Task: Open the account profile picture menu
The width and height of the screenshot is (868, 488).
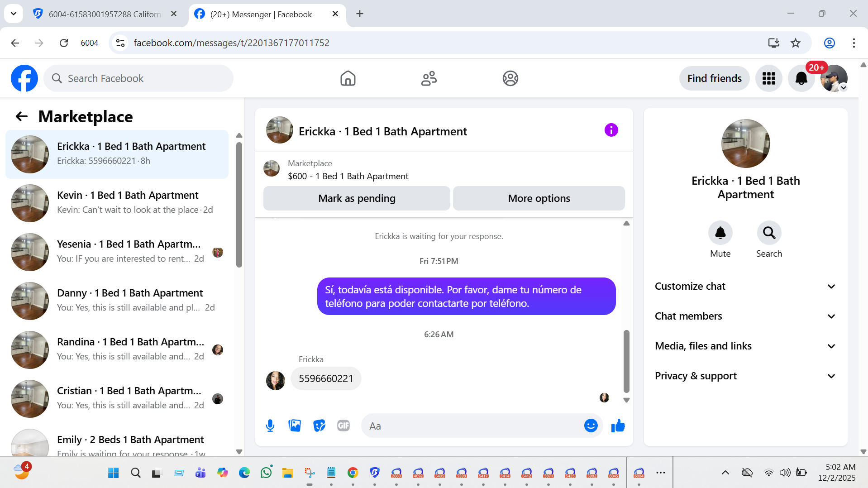Action: (x=834, y=78)
